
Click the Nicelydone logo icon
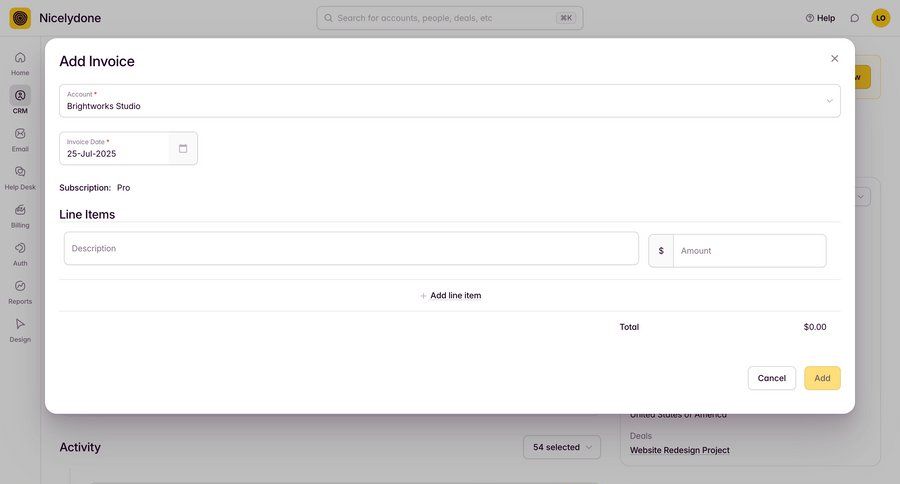[x=20, y=18]
